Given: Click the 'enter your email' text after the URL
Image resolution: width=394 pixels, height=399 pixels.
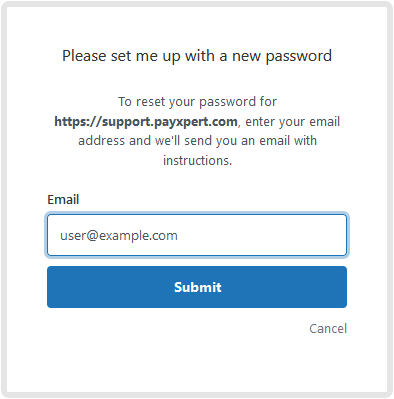Looking at the screenshot, I should click(x=293, y=122).
